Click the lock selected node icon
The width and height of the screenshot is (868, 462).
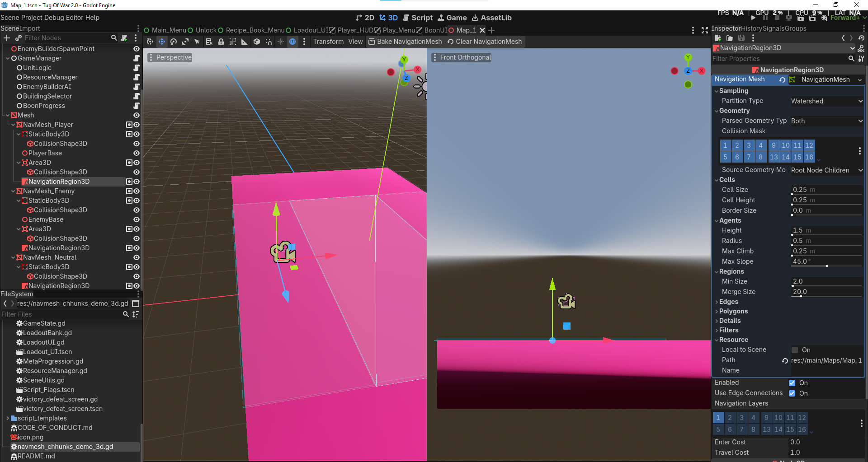[x=221, y=42]
